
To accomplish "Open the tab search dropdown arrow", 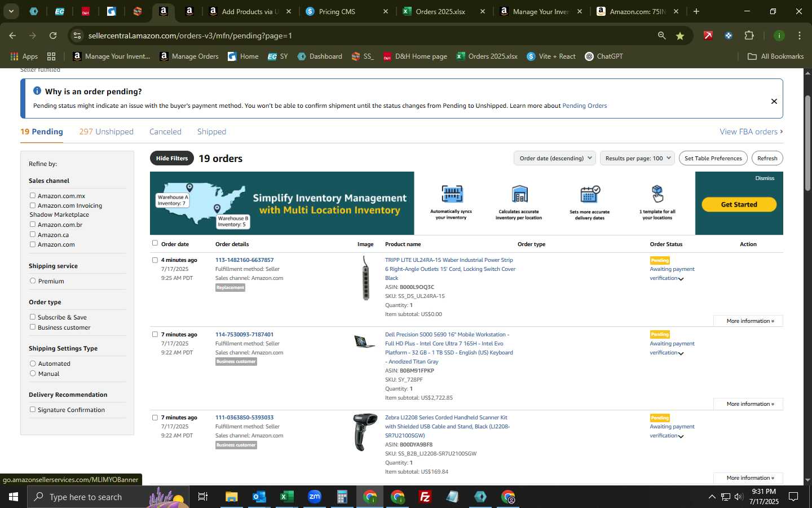I will (x=11, y=11).
